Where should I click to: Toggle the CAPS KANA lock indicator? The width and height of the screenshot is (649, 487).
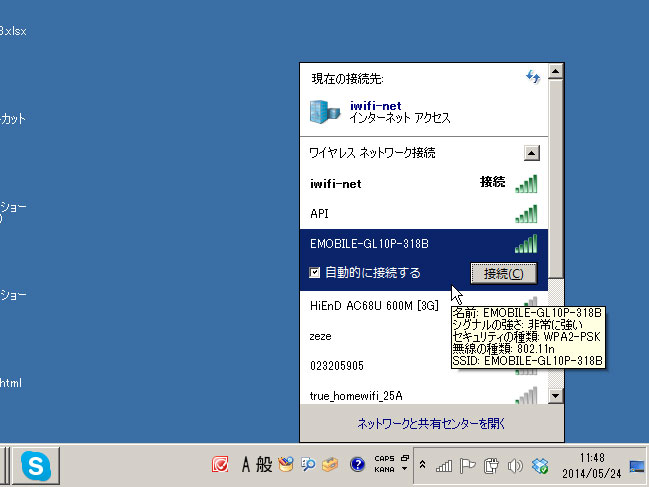click(x=384, y=465)
